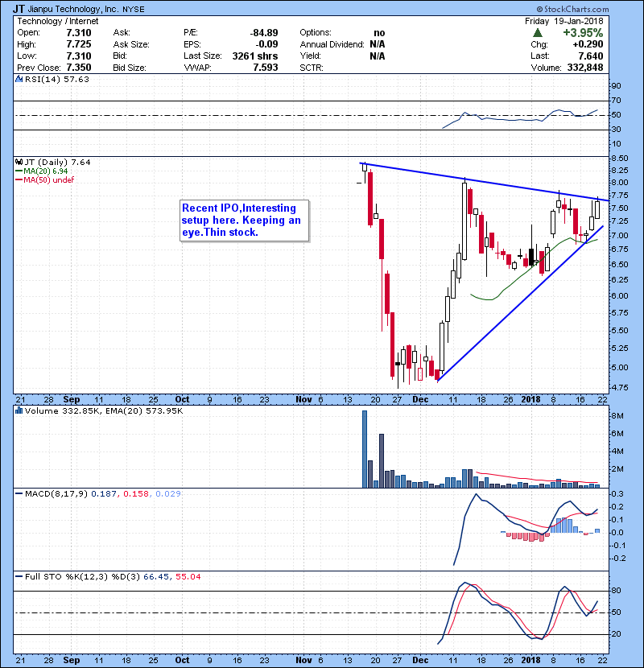Click the NYSE exchange label
The width and height of the screenshot is (644, 668).
(134, 10)
